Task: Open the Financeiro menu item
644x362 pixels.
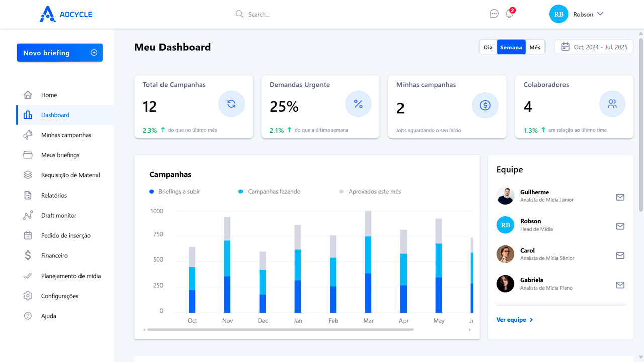Action: coord(64,255)
